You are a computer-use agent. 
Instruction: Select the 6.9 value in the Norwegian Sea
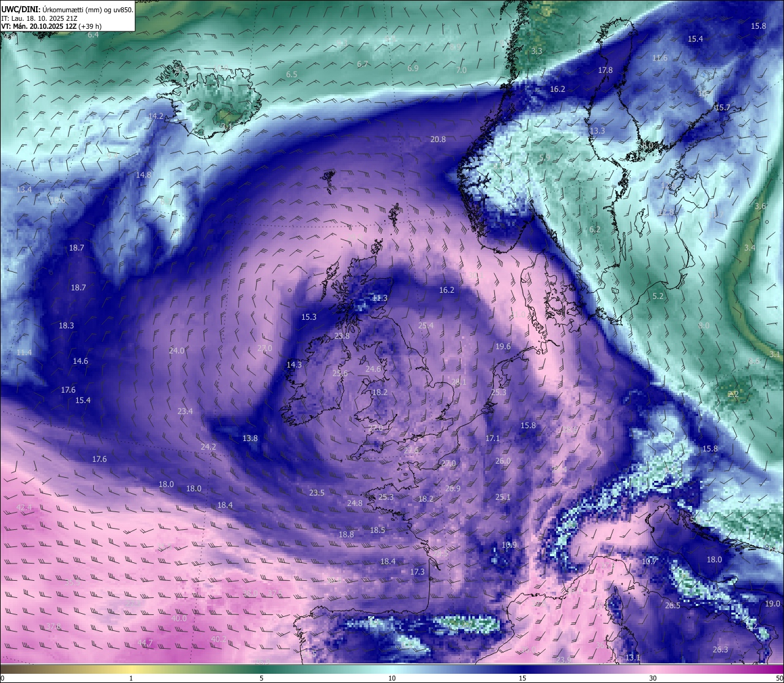click(413, 68)
